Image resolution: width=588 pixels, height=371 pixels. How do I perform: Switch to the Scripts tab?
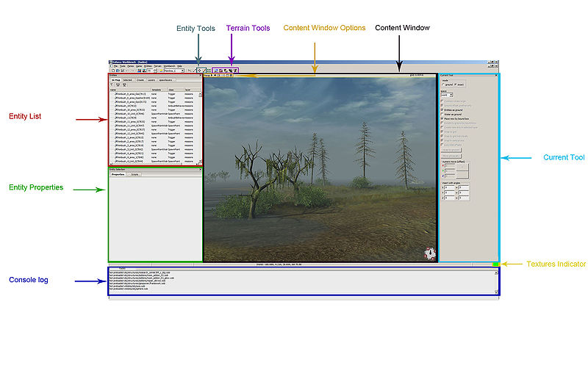[x=135, y=174]
